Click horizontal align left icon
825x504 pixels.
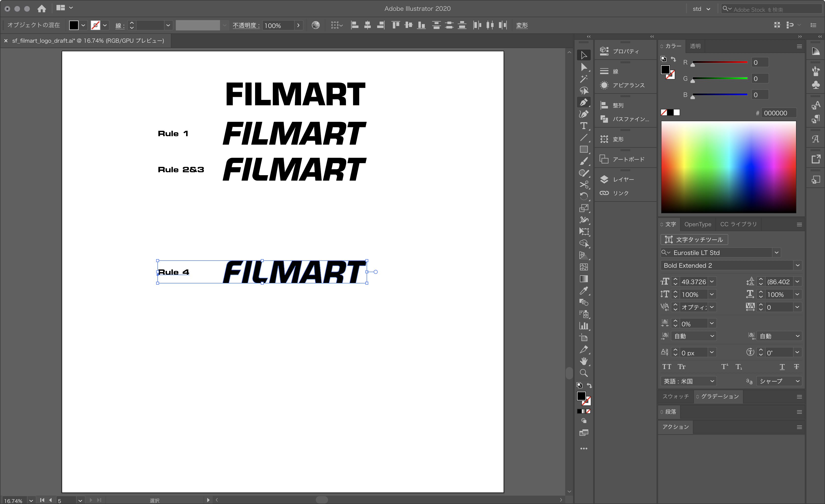pyautogui.click(x=355, y=25)
